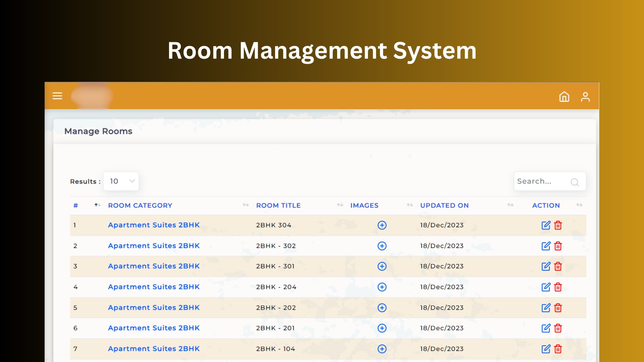Add images for room 2BHK - 301
This screenshot has height=362, width=644.
pyautogui.click(x=382, y=266)
